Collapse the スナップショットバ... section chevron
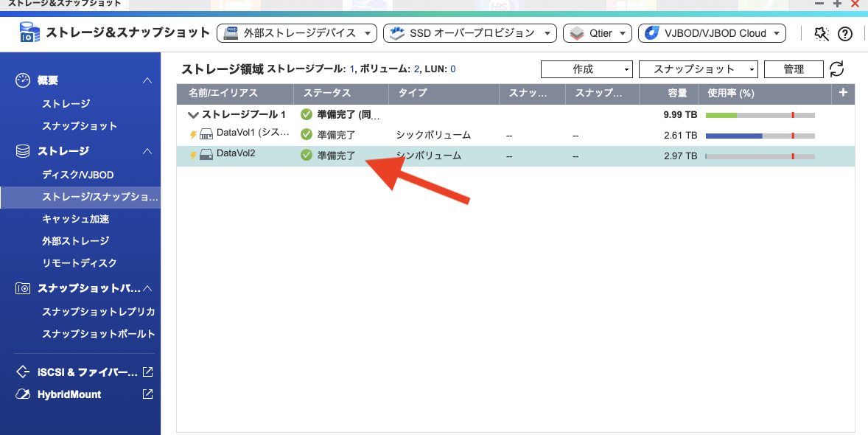Image resolution: width=868 pixels, height=435 pixels. point(147,288)
